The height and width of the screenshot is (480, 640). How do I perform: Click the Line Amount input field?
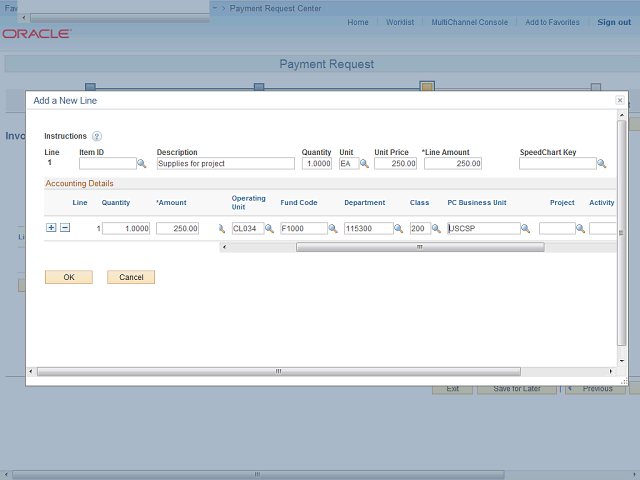pyautogui.click(x=452, y=163)
